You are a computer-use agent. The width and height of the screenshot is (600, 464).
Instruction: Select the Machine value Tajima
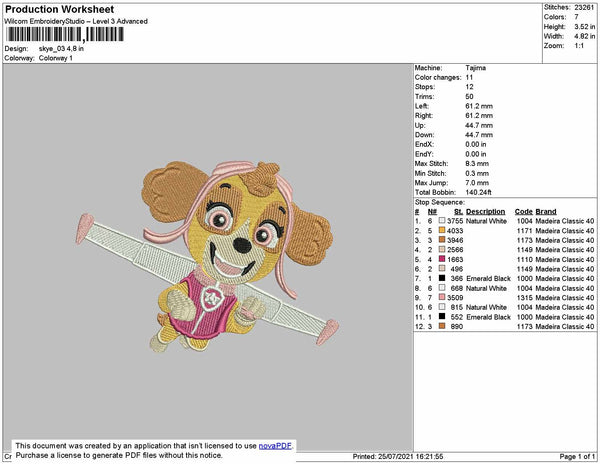coord(476,68)
